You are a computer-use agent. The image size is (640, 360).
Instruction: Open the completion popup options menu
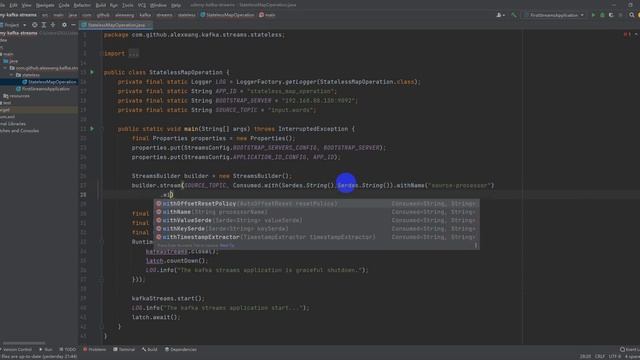pos(476,246)
